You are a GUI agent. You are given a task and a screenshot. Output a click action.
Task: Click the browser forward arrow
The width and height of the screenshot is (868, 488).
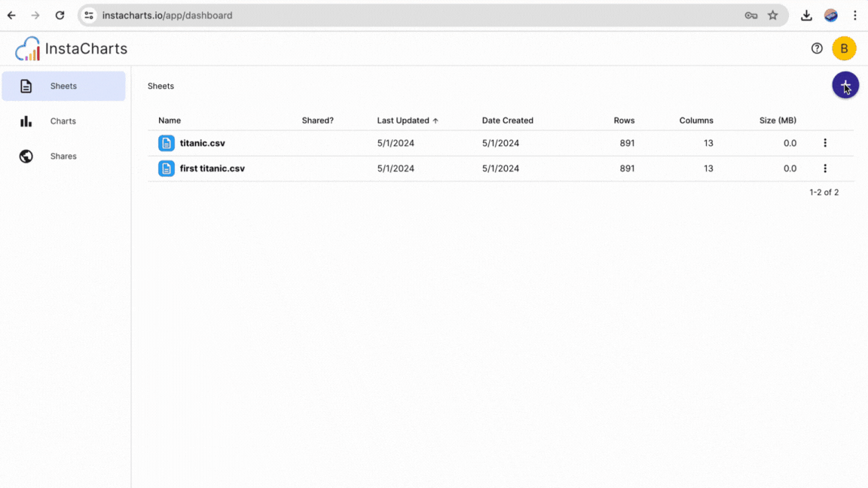[x=35, y=16]
